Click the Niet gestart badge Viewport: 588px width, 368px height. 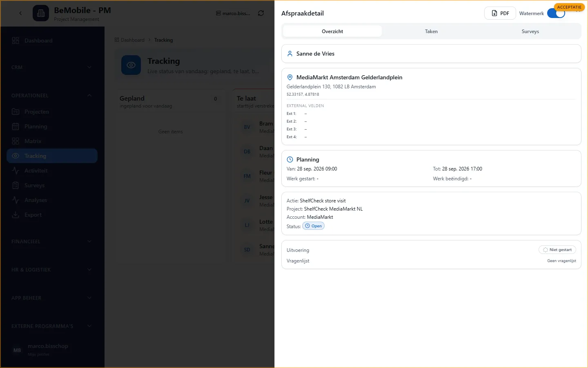tap(557, 250)
